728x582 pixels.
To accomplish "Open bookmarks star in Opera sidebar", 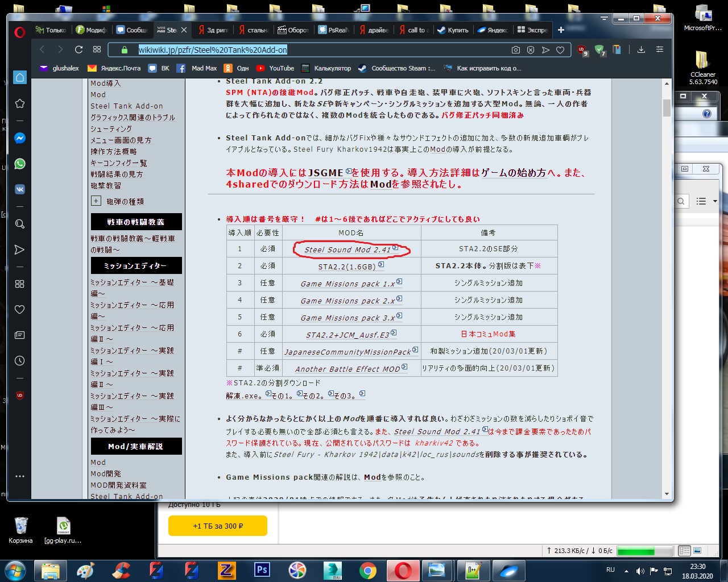I will [x=20, y=103].
